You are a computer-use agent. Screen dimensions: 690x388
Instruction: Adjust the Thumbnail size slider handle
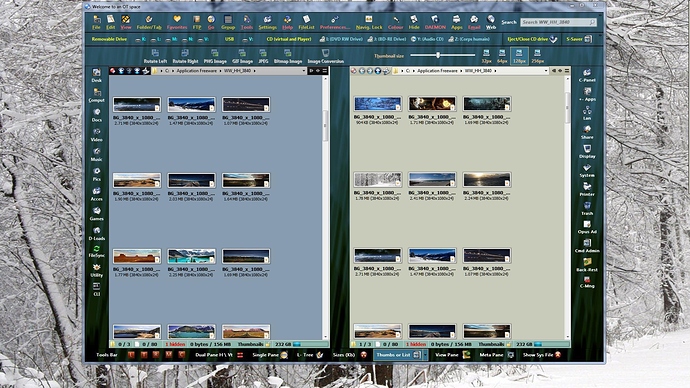tap(438, 55)
